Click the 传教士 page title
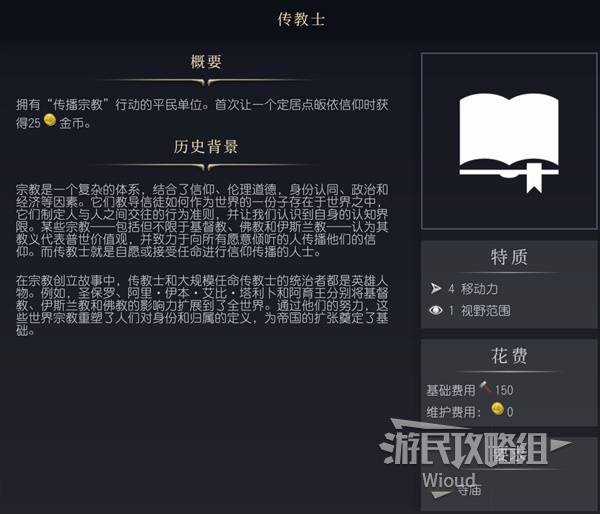Image resolution: width=600 pixels, height=514 pixels. (x=301, y=20)
